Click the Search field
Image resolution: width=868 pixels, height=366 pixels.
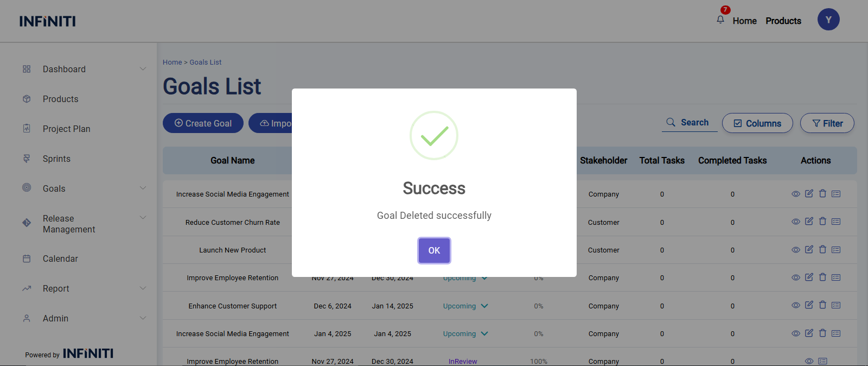690,123
